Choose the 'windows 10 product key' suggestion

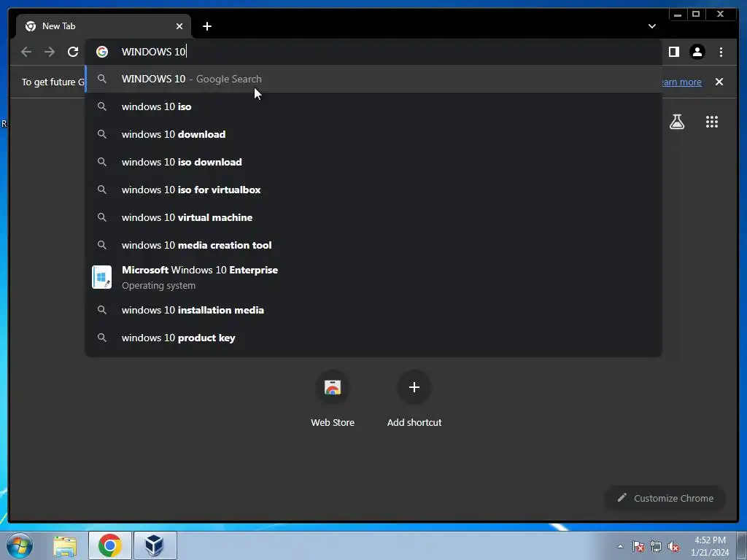(373, 338)
